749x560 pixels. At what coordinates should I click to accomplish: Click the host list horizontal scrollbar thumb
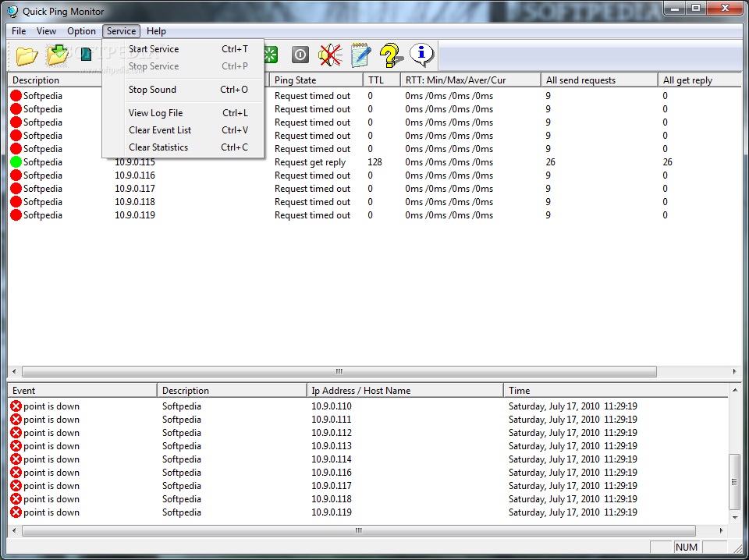point(339,371)
